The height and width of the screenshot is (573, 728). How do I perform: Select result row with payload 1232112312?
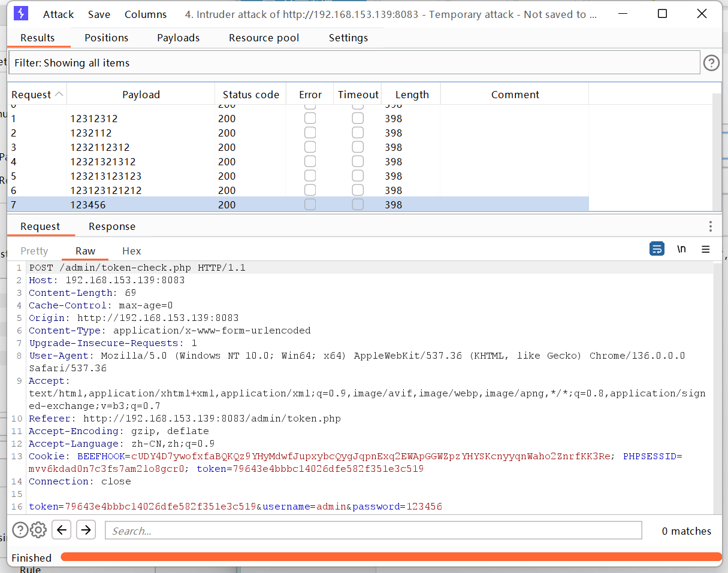click(x=298, y=147)
